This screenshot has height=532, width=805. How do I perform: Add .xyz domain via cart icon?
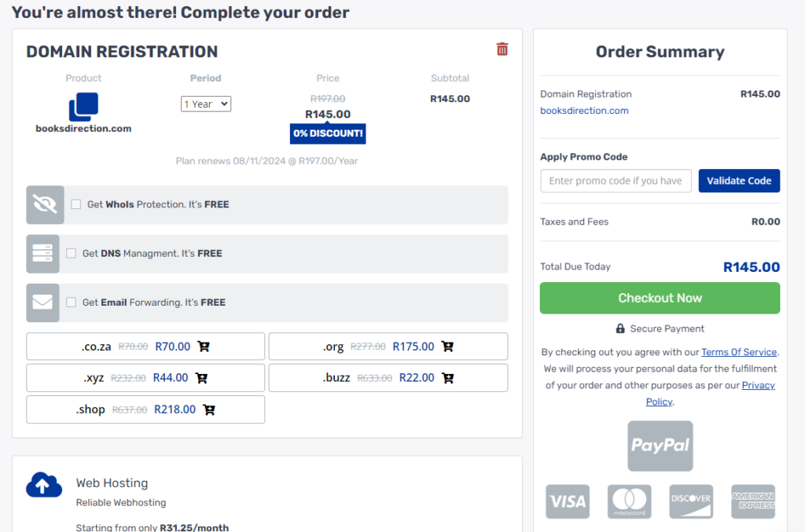(x=201, y=378)
